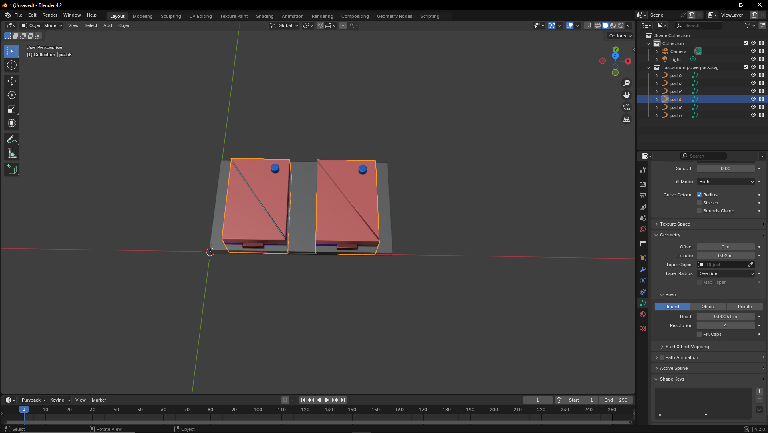This screenshot has width=768, height=433.
Task: Open the Tool properties tab
Action: (643, 170)
